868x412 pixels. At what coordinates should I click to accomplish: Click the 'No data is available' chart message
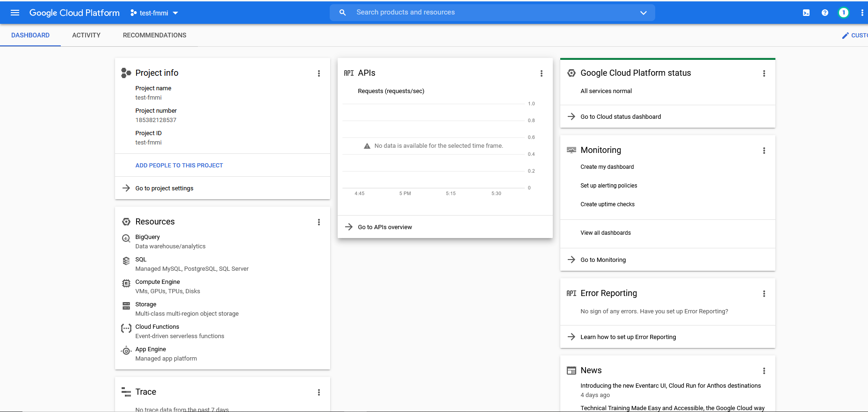(439, 146)
